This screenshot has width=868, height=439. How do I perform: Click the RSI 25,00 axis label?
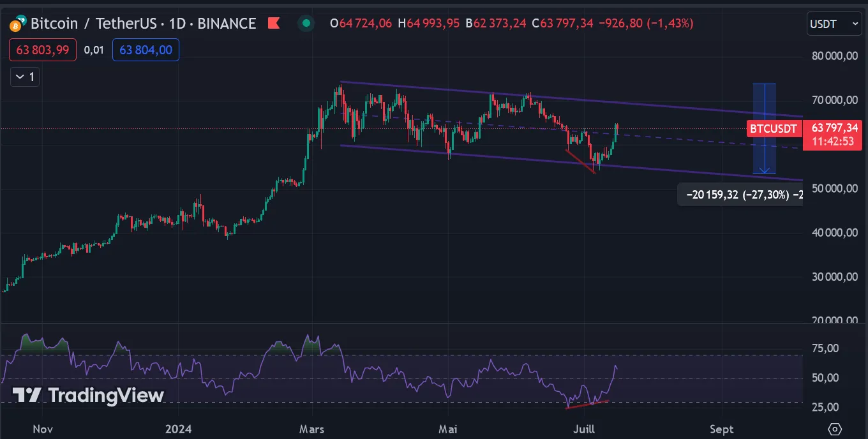coord(826,406)
